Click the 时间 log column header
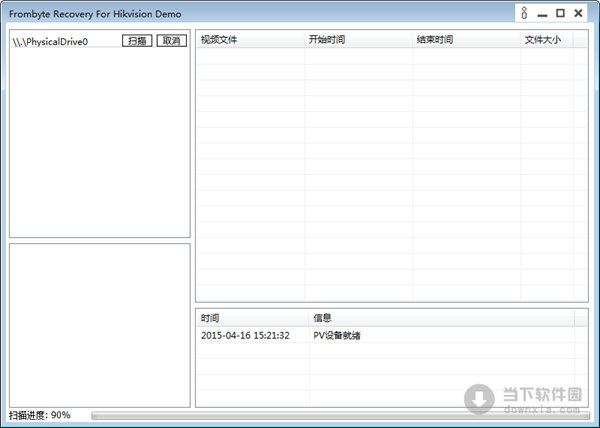 [x=253, y=318]
